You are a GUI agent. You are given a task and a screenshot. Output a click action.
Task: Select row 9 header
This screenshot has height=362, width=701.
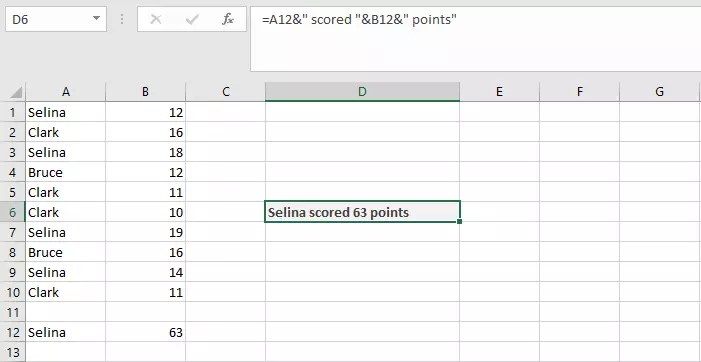pyautogui.click(x=13, y=272)
